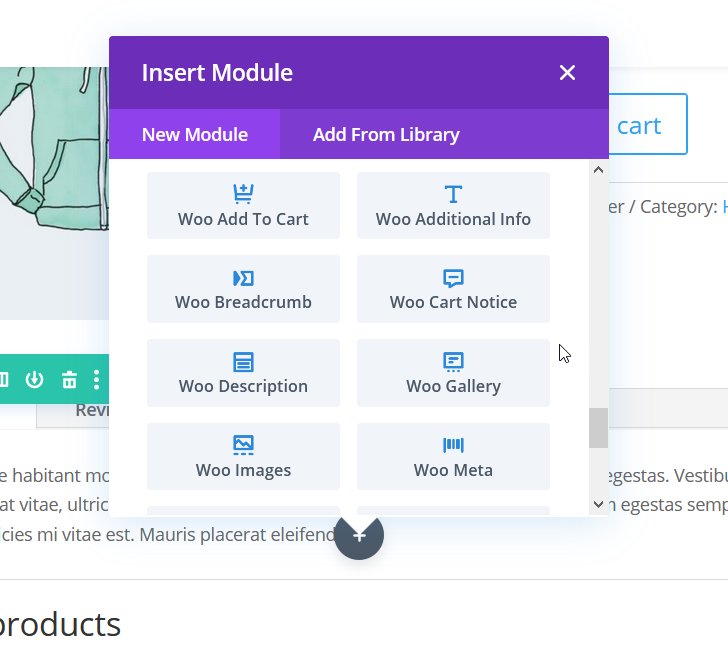The image size is (728, 650).
Task: Insert the Woo Cart Notice module
Action: [453, 289]
